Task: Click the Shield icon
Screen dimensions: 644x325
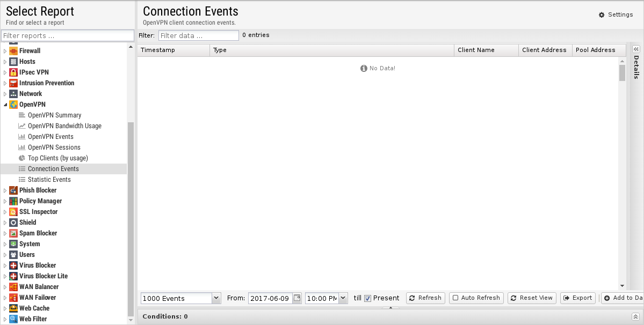Action: (13, 222)
